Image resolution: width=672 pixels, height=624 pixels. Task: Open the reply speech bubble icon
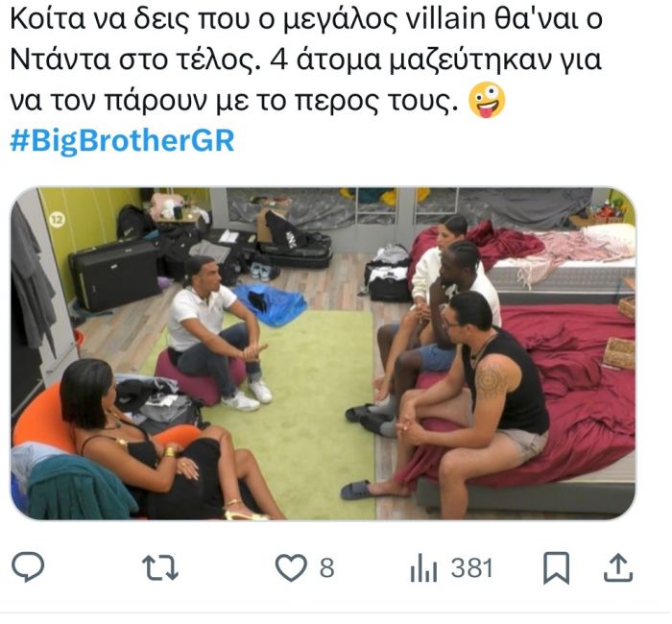[28, 567]
